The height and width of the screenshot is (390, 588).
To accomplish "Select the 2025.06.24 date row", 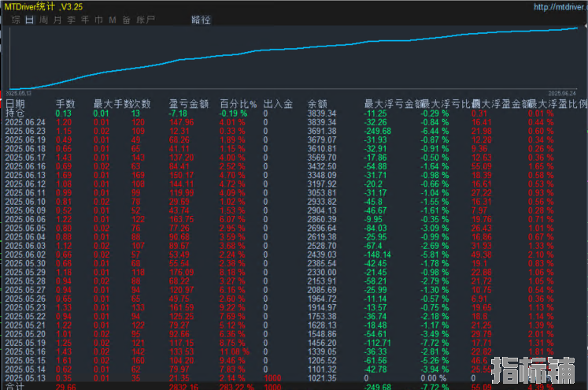I will (x=25, y=122).
